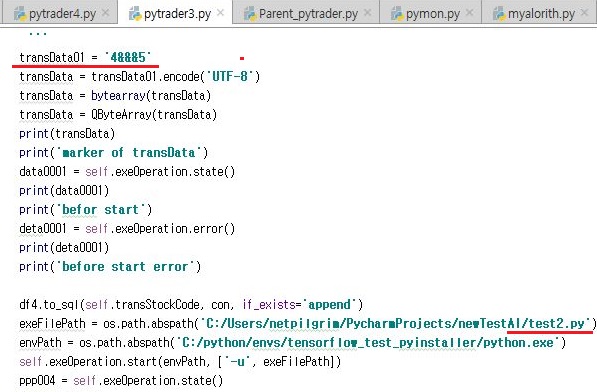Close the pytrader4.py tab

coord(106,13)
